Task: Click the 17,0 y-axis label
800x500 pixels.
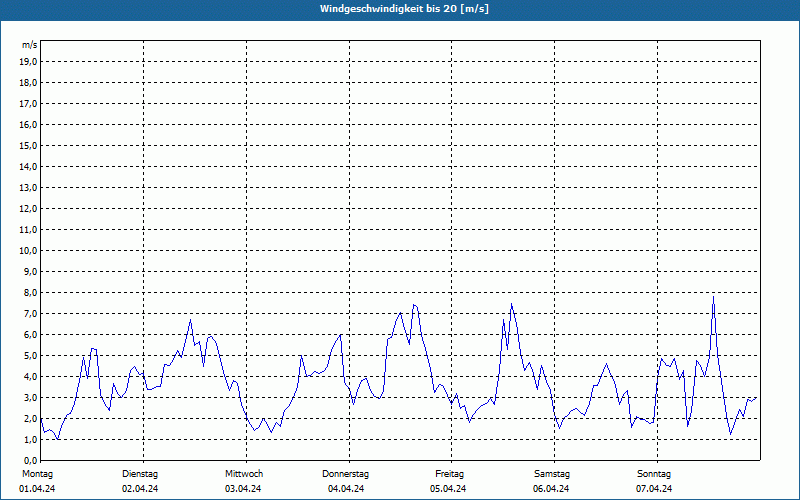Action: 28,104
